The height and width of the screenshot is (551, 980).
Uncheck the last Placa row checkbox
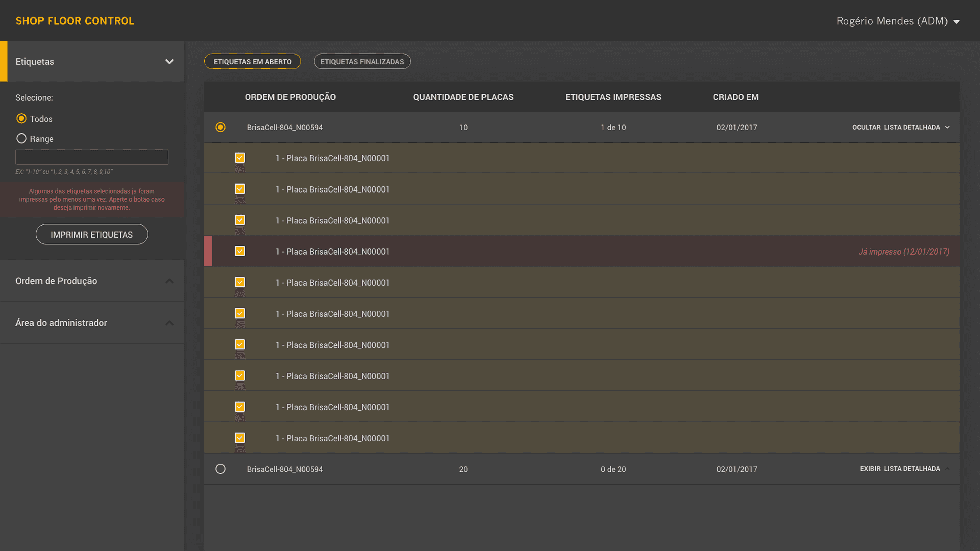(x=240, y=438)
